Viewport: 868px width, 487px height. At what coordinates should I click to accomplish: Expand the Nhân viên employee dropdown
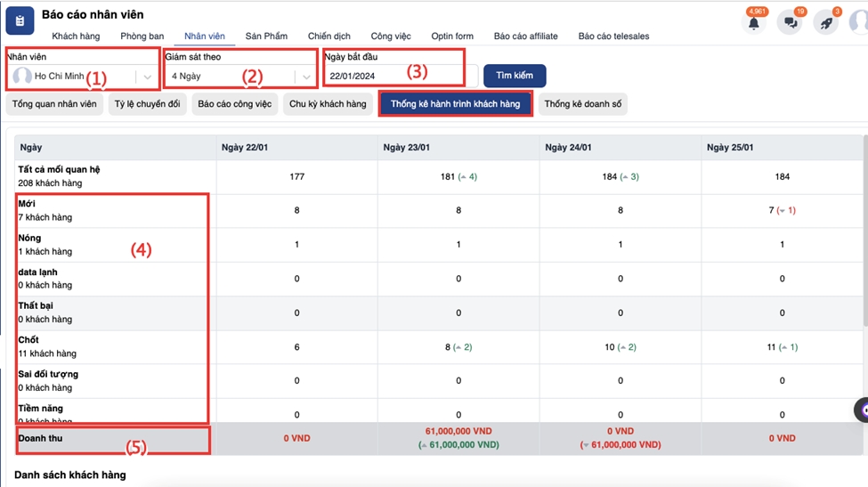(148, 77)
